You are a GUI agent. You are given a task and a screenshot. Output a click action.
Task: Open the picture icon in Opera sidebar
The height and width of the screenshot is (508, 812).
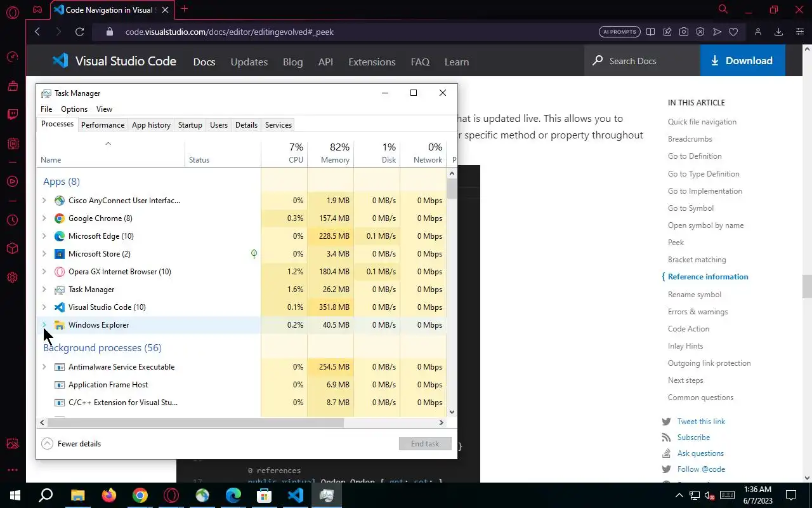click(12, 443)
